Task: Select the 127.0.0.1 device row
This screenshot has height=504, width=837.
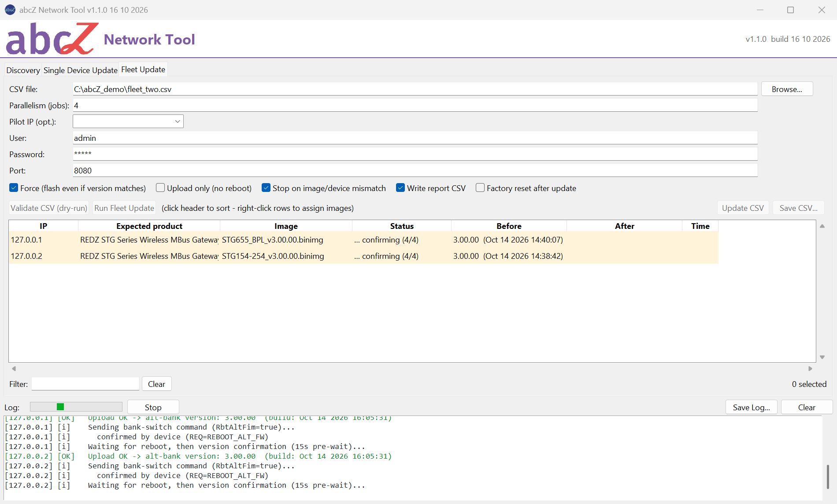Action: (x=363, y=239)
